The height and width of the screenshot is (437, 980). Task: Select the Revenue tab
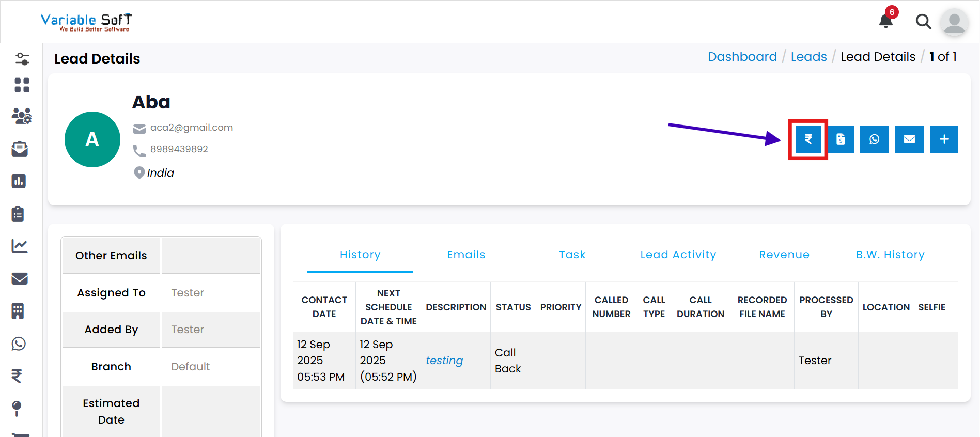point(784,255)
